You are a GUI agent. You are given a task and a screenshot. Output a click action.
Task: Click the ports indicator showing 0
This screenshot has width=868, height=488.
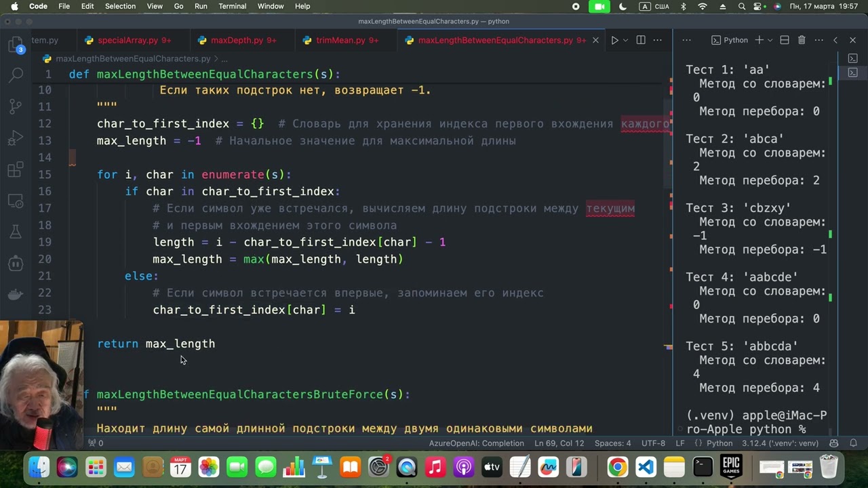[95, 443]
